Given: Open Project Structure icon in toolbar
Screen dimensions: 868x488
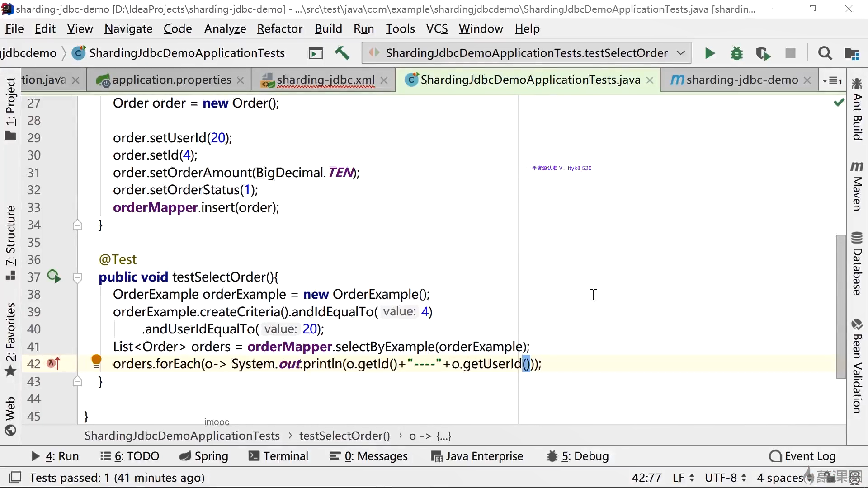Looking at the screenshot, I should coord(852,53).
